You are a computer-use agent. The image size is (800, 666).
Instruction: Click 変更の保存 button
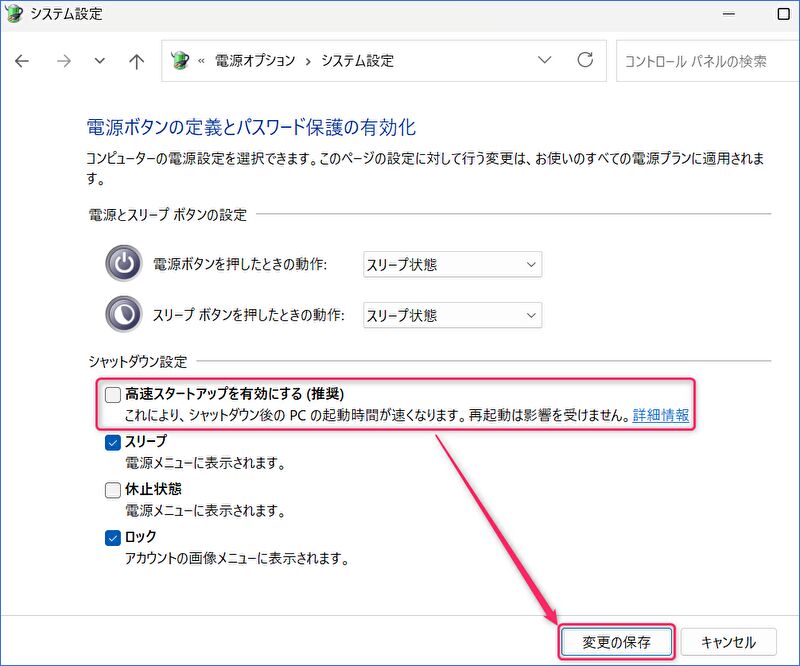[616, 642]
